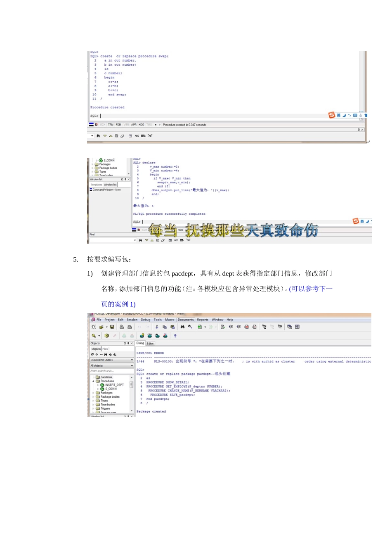Viewport: 392px width, 555px height.
Task: Click the indent icon in the main toolbar
Action: coord(231,327)
